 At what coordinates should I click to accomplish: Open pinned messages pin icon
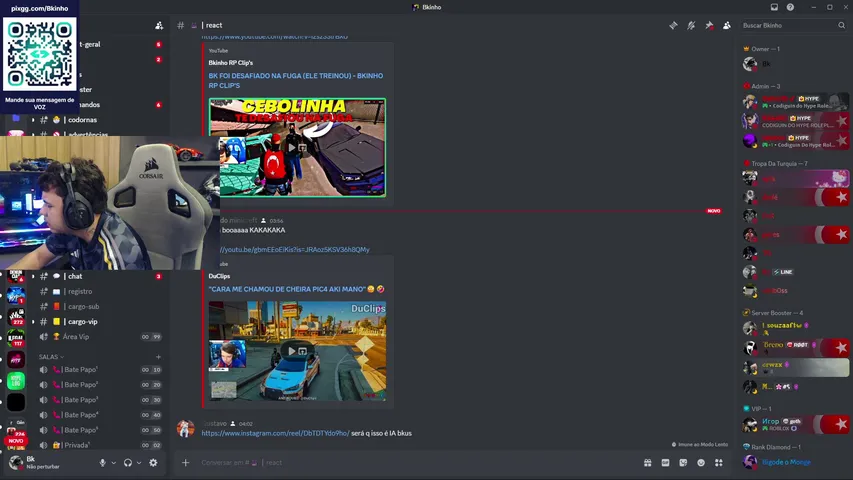click(709, 26)
